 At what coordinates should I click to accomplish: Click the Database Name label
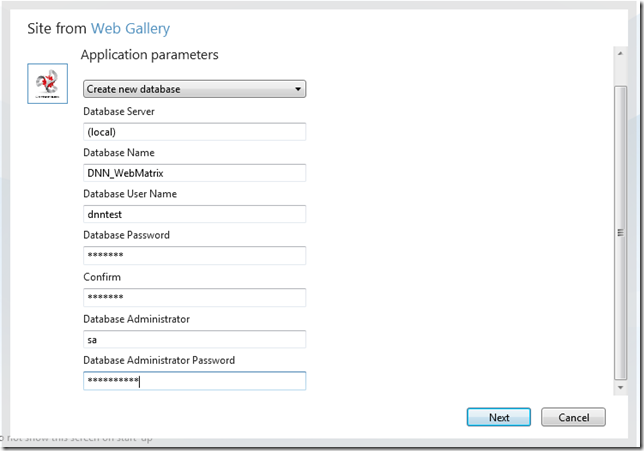click(119, 152)
